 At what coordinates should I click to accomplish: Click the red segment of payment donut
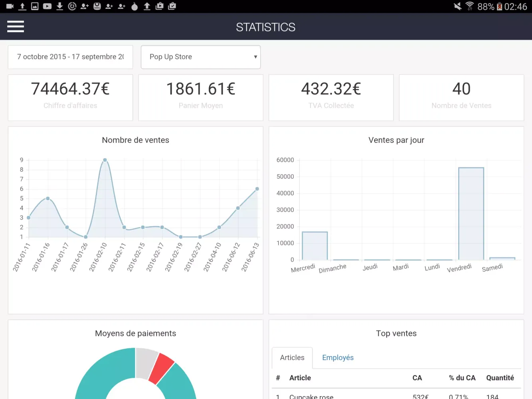pyautogui.click(x=162, y=367)
